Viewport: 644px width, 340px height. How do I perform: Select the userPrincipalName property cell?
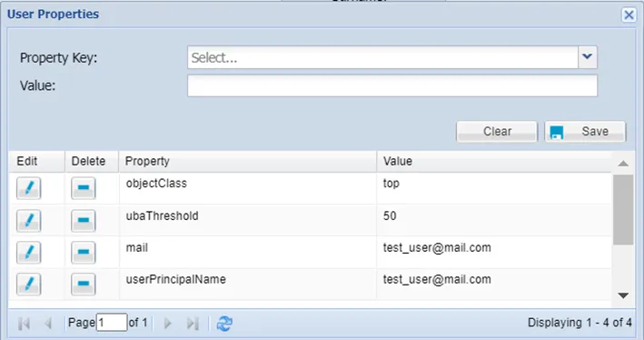[x=248, y=284]
